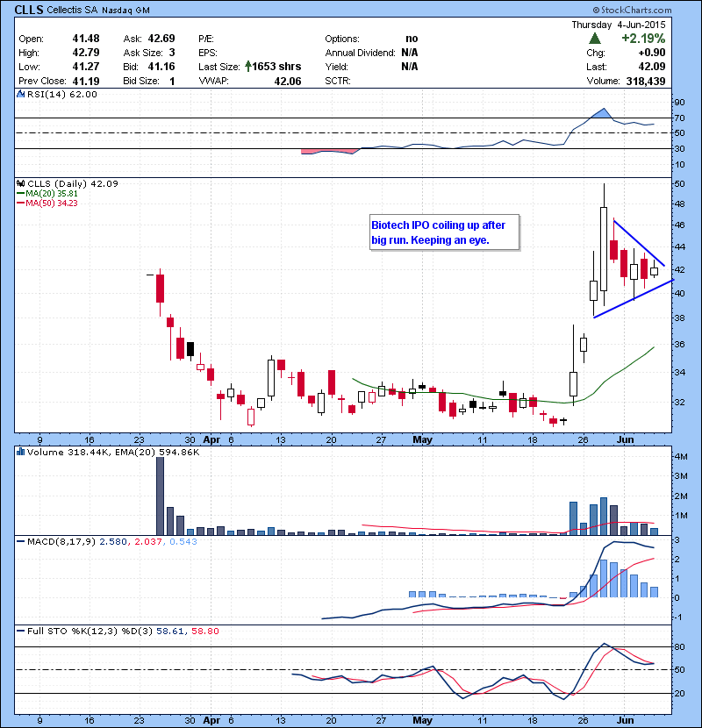Click the VWAP value 42.06
This screenshot has height=728, width=702.
(288, 82)
